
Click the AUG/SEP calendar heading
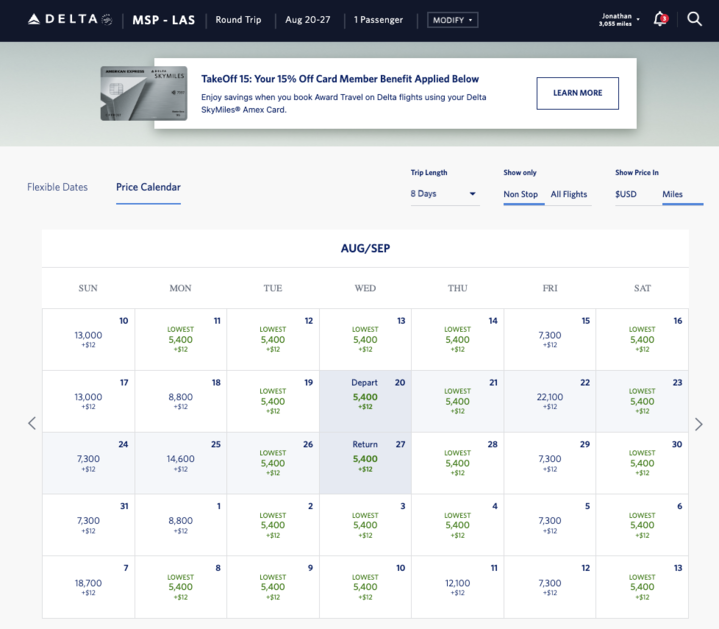[365, 248]
